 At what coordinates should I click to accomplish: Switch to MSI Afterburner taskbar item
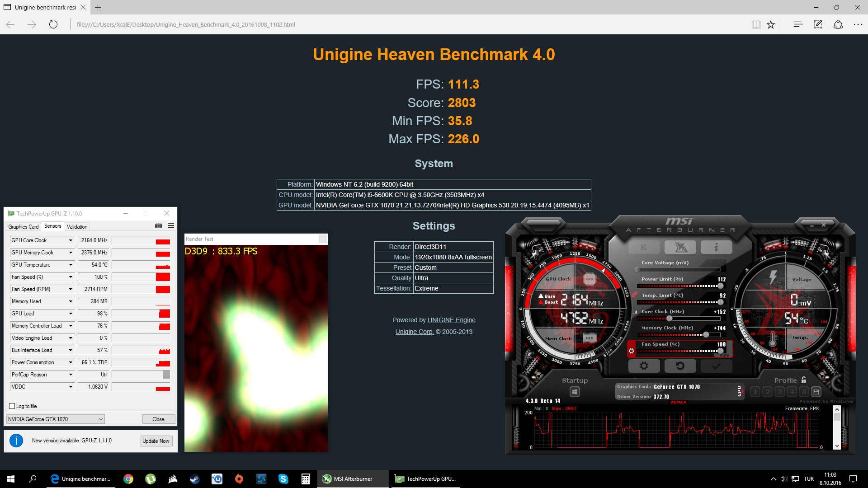pyautogui.click(x=353, y=479)
